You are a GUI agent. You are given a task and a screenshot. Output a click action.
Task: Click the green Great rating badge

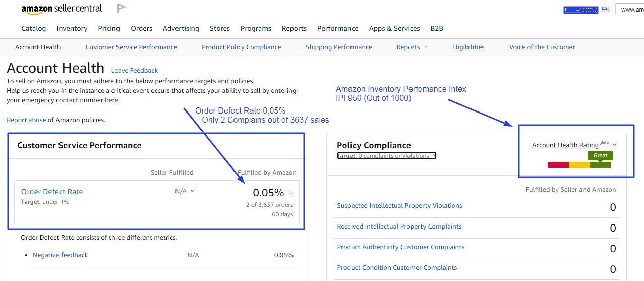click(x=600, y=155)
